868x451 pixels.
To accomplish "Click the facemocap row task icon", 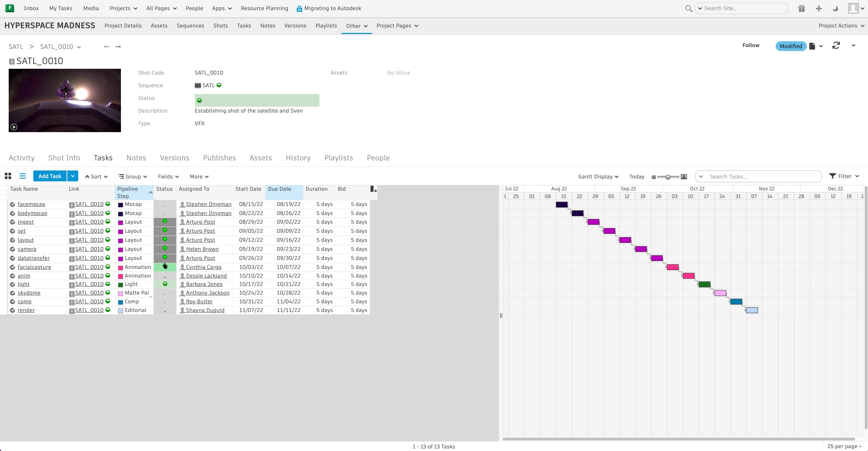I will tap(13, 205).
